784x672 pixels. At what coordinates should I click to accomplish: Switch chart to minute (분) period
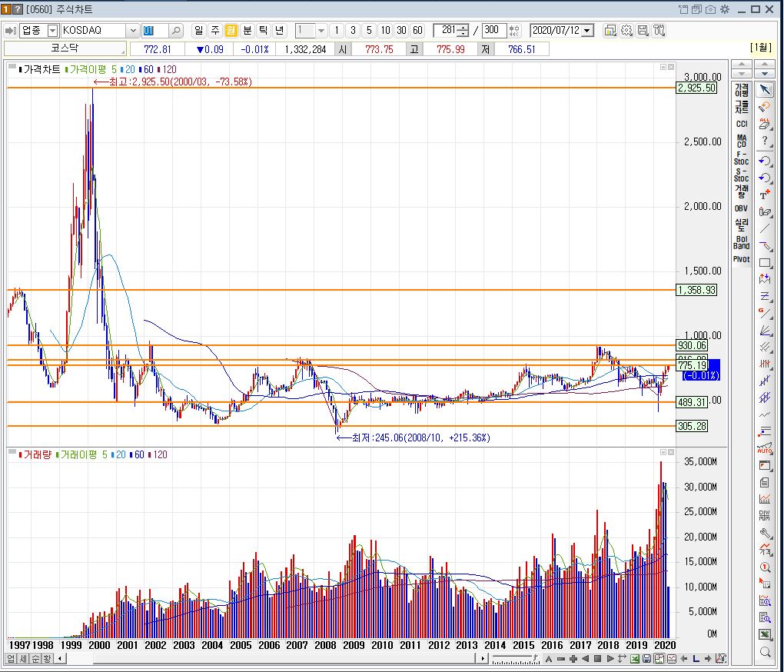(x=247, y=31)
